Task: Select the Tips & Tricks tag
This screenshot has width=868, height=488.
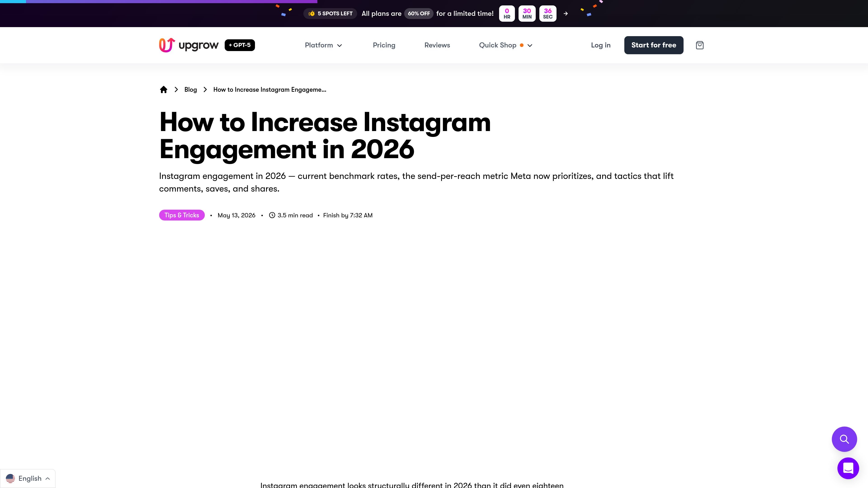Action: tap(182, 215)
